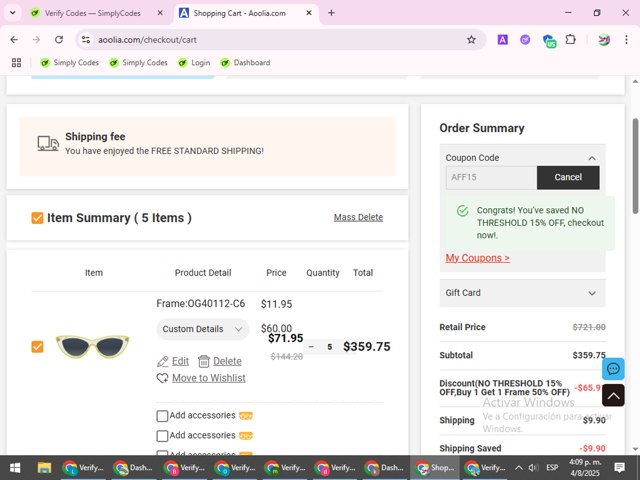Viewport: 640px width, 480px height.
Task: Click the Shipping Saved -$9.90 value
Action: pyautogui.click(x=592, y=448)
